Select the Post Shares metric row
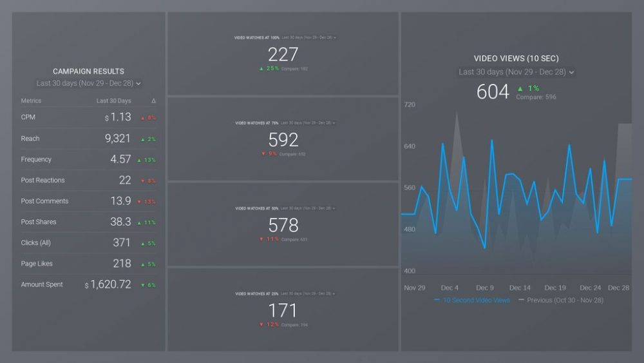This screenshot has height=363, width=644. pos(39,222)
